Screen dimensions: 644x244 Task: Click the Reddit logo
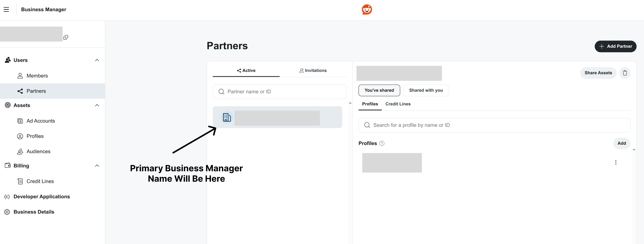click(367, 9)
